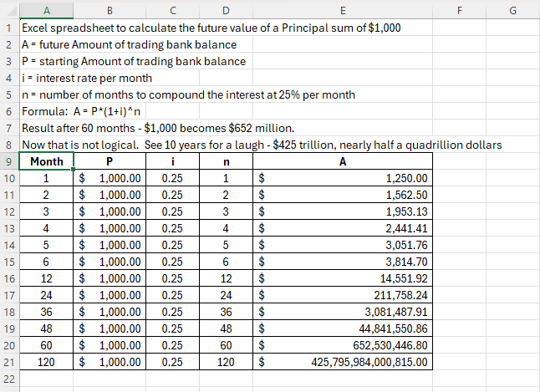
Task: Select the 'i' table header cell
Action: 172,161
